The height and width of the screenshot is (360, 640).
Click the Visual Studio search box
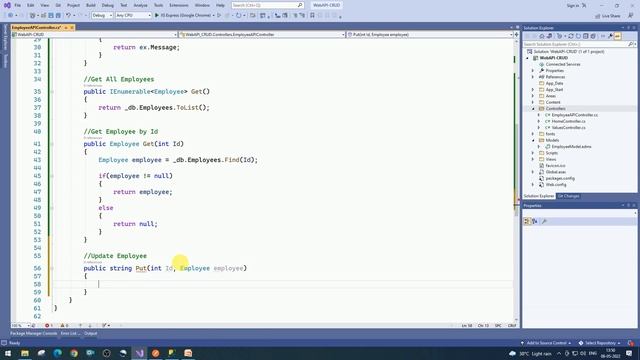coord(267,5)
